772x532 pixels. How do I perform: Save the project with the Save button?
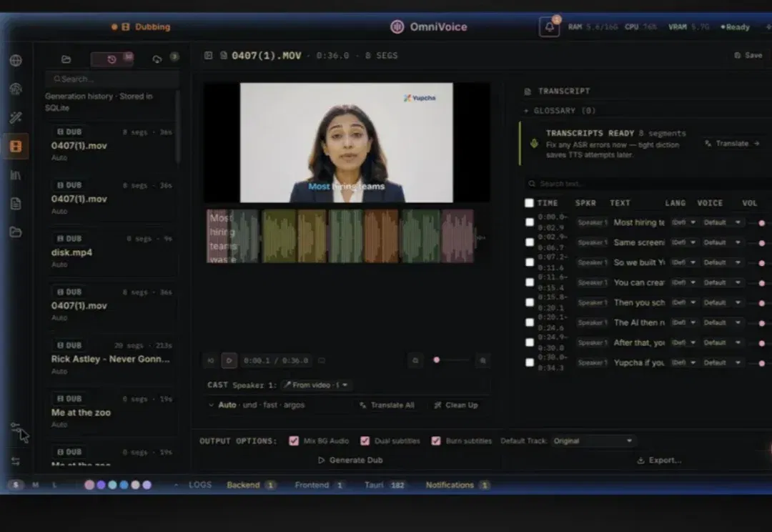coord(748,55)
